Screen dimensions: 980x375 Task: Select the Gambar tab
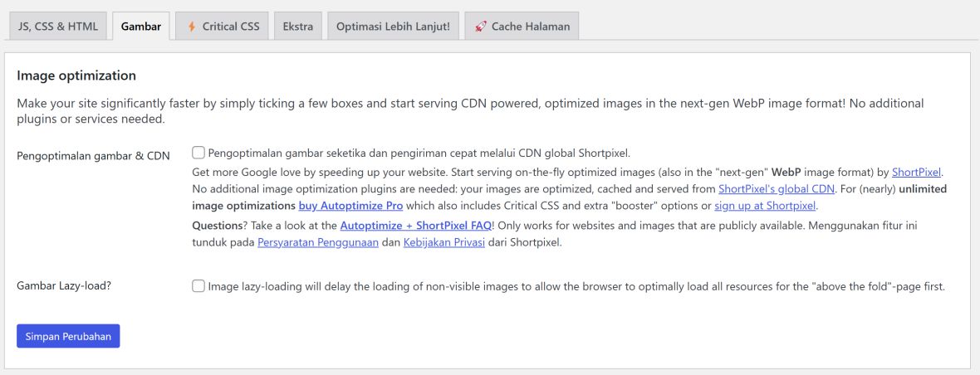click(141, 27)
